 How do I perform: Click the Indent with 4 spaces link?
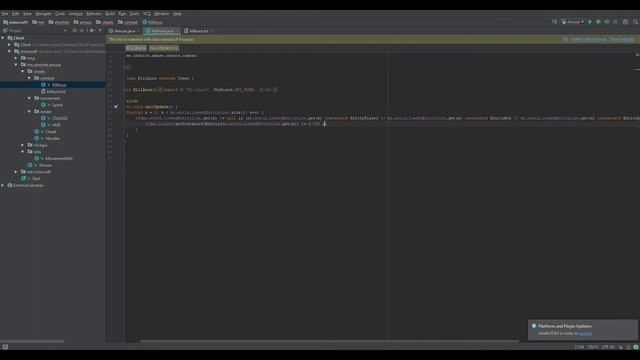point(589,40)
